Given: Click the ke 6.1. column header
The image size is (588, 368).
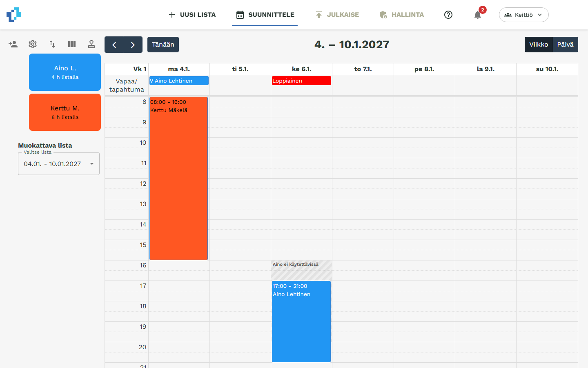Looking at the screenshot, I should tap(302, 69).
